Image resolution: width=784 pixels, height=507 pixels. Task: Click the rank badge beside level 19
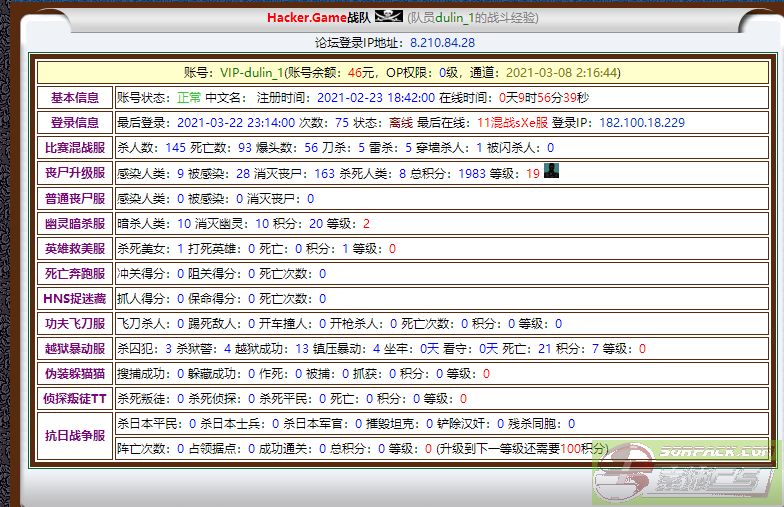point(550,171)
